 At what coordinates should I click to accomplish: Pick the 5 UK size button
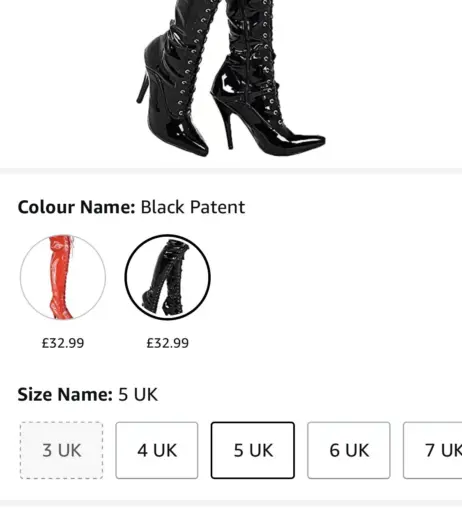tap(253, 450)
